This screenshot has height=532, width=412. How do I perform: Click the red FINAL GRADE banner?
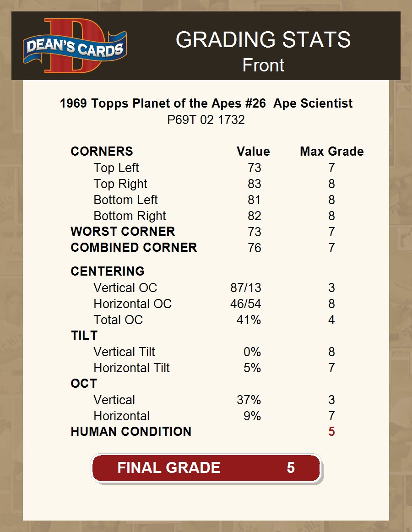coord(206,468)
